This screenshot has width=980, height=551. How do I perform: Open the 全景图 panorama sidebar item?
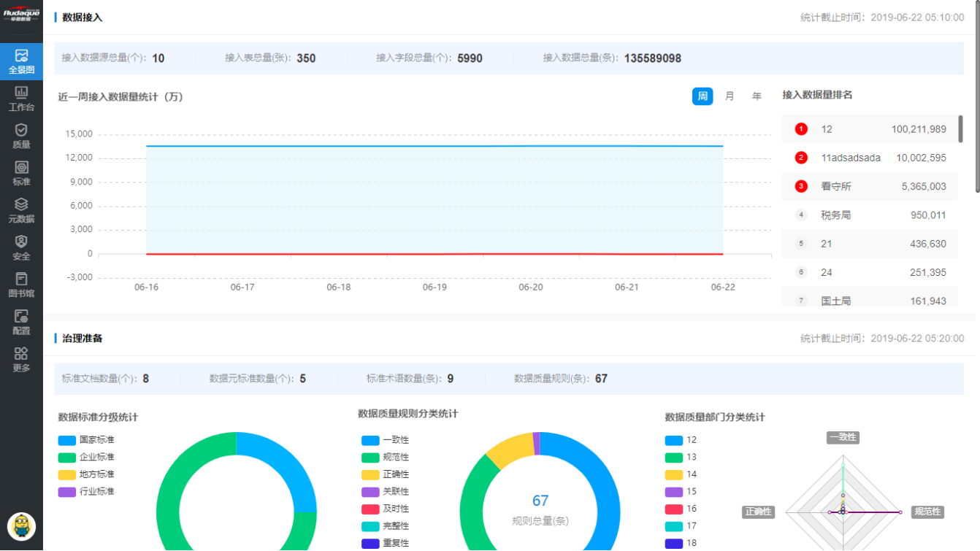click(x=21, y=62)
